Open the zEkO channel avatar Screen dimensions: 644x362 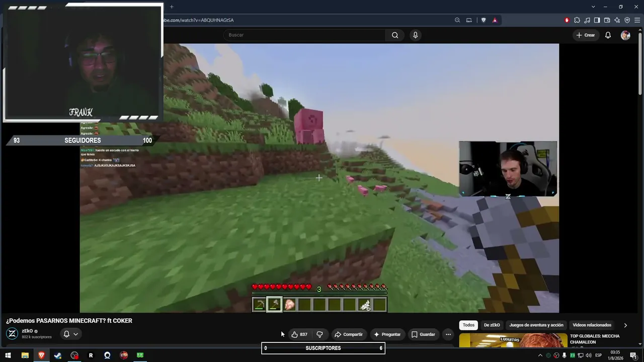point(12,333)
